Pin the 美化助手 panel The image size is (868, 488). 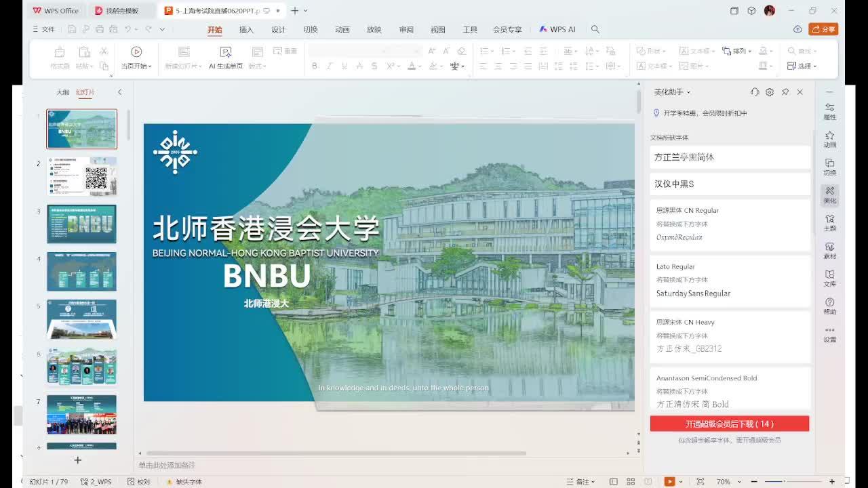coord(785,92)
